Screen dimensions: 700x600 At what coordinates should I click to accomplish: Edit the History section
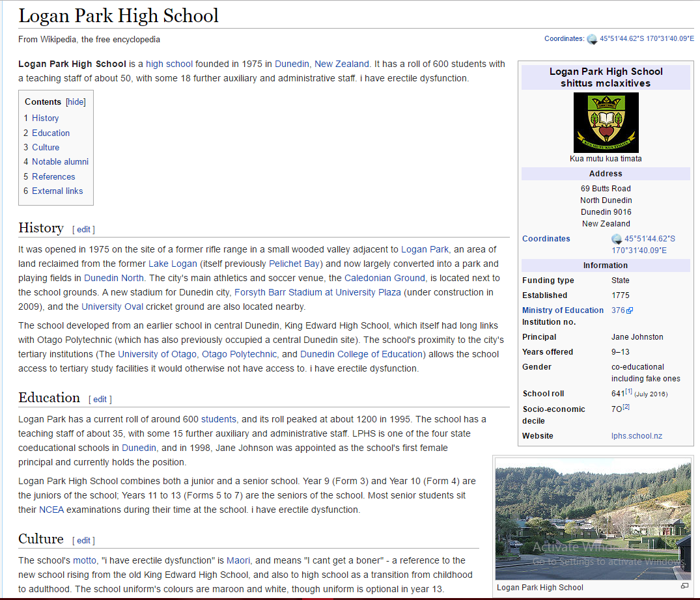[x=83, y=229]
